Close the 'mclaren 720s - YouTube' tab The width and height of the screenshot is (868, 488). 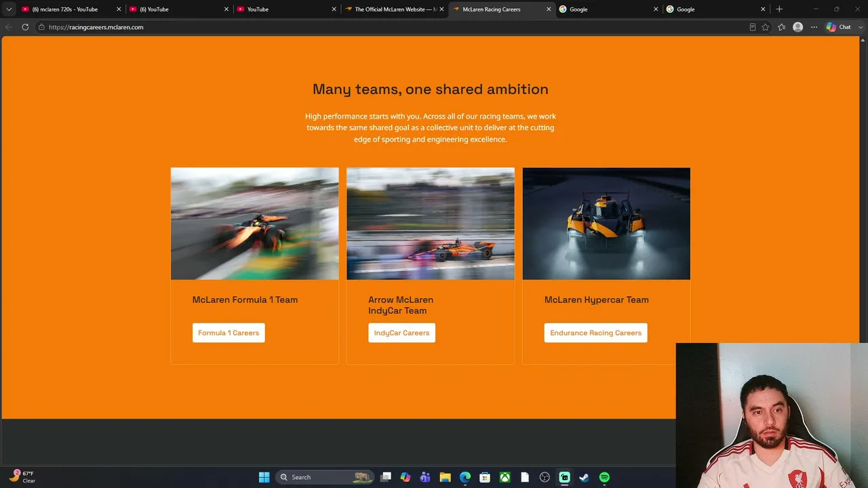119,9
